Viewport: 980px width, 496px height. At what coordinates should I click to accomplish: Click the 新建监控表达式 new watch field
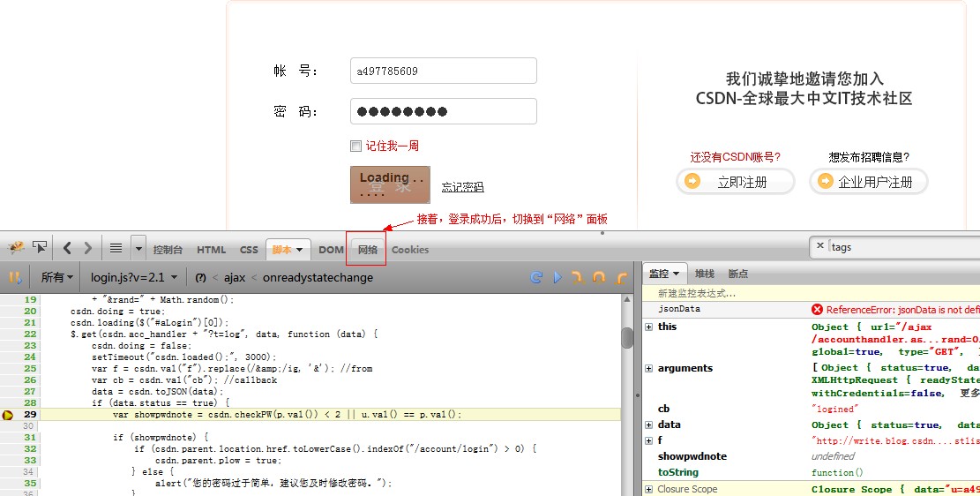point(812,293)
